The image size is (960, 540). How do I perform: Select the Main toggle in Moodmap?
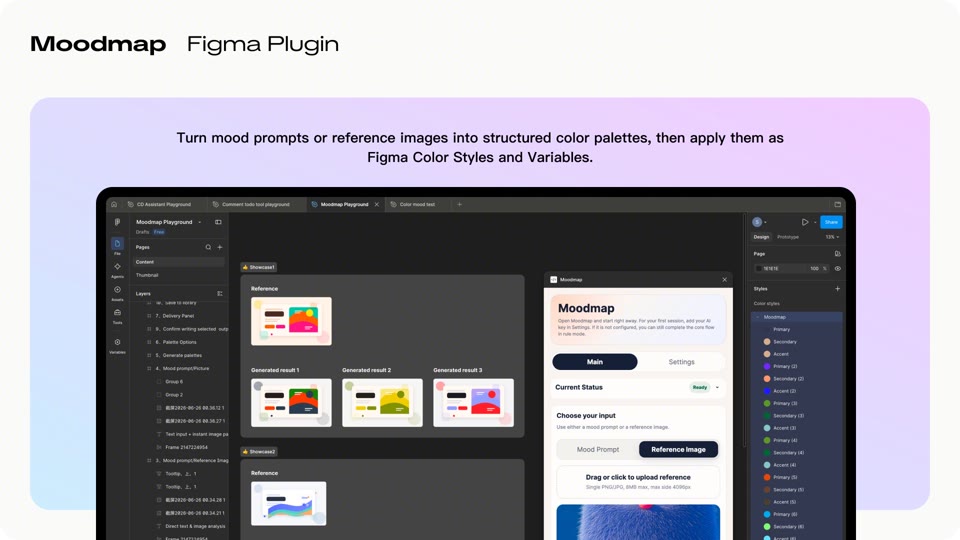coord(594,362)
